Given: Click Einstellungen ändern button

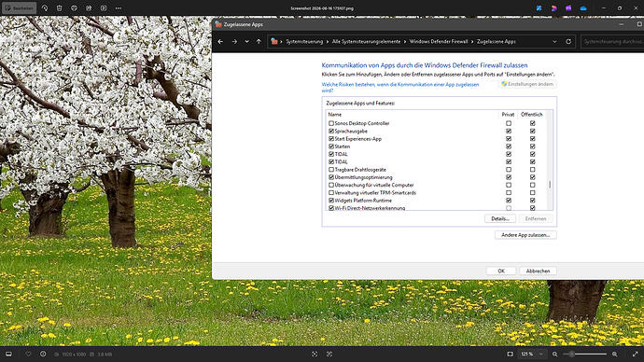Looking at the screenshot, I should [x=527, y=84].
